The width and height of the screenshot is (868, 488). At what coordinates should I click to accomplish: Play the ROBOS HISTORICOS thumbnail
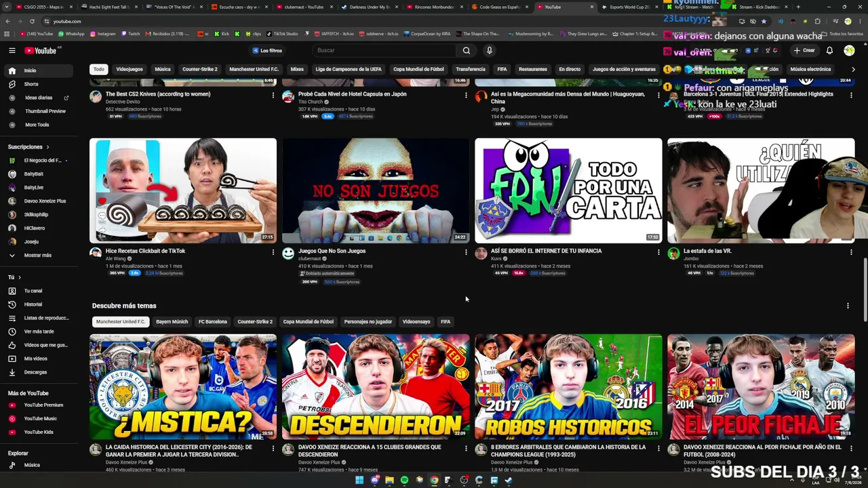pyautogui.click(x=568, y=386)
